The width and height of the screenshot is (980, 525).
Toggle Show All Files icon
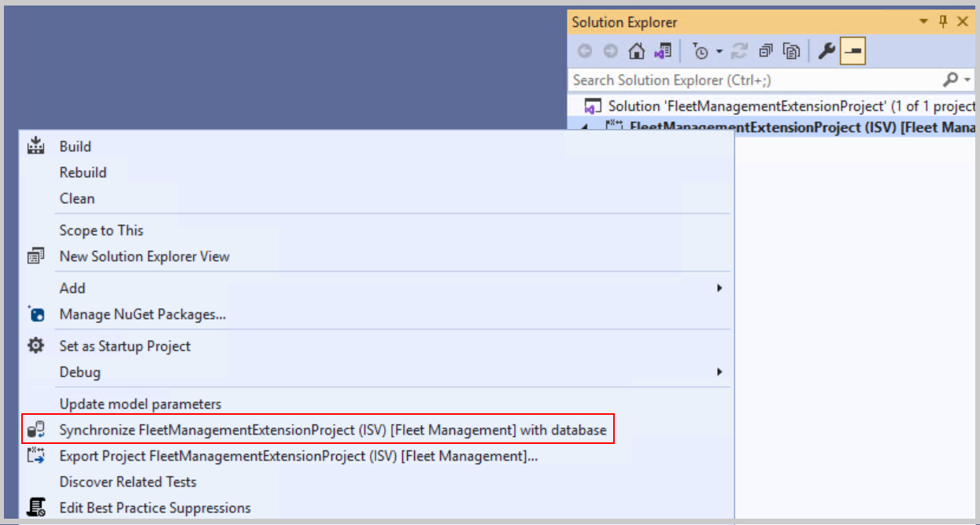tap(792, 51)
